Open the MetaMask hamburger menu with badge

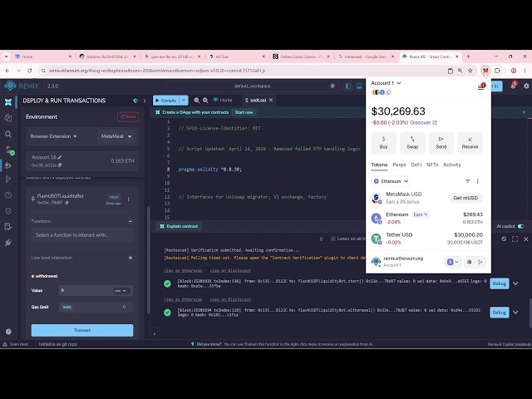(x=481, y=87)
